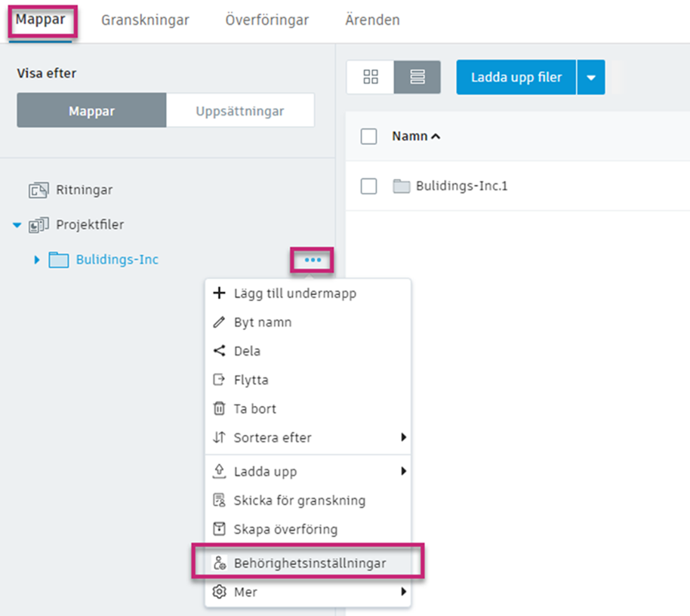The image size is (690, 616).
Task: Open the Granskningar tab
Action: pyautogui.click(x=145, y=20)
